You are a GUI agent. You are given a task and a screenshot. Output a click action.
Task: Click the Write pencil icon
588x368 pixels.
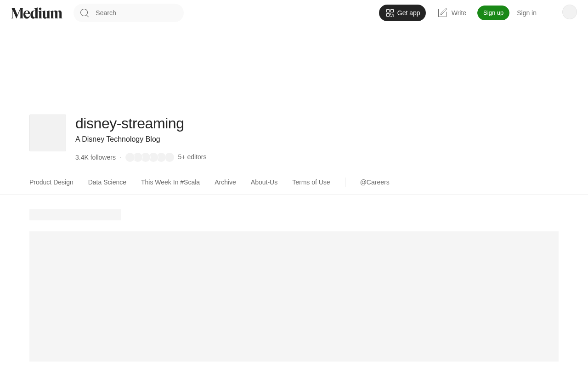tap(442, 13)
